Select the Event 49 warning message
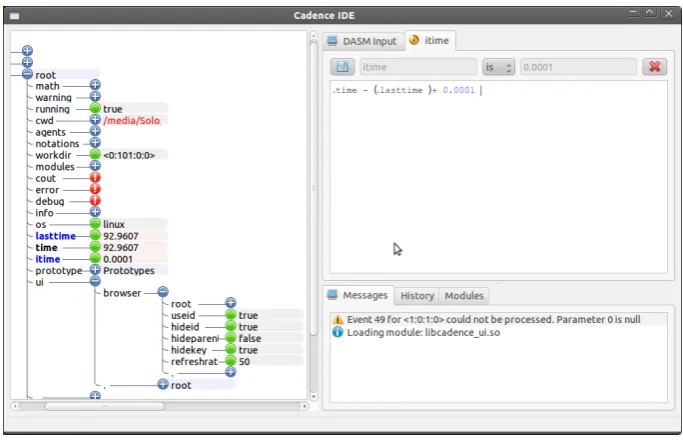This screenshot has width=683, height=440. (498, 319)
